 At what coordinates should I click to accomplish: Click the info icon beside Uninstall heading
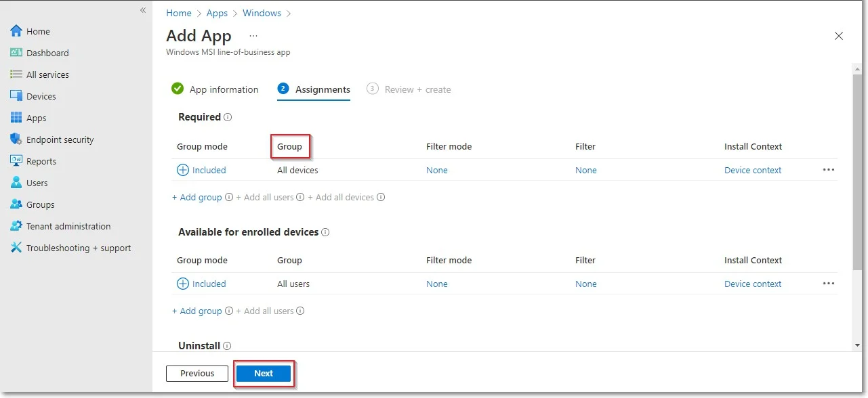click(x=227, y=346)
